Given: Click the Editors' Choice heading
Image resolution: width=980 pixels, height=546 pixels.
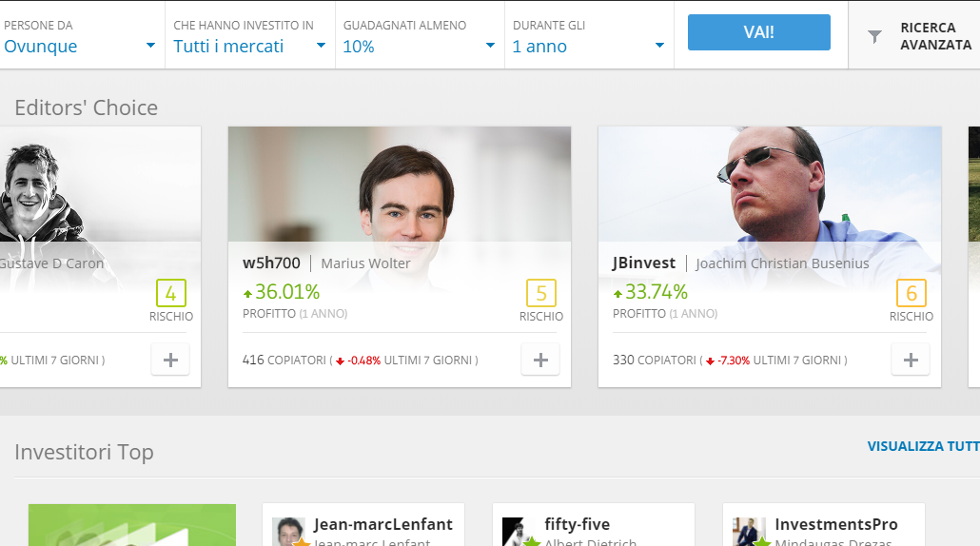Looking at the screenshot, I should [x=87, y=107].
